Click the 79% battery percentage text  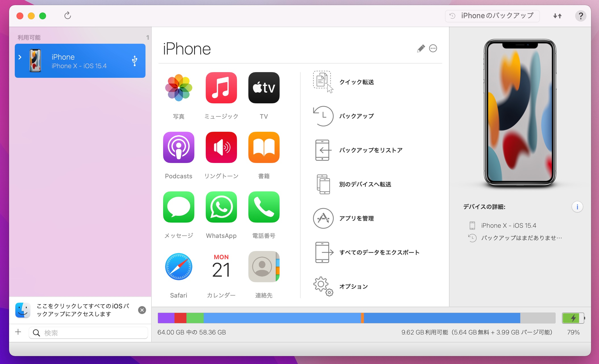click(573, 332)
